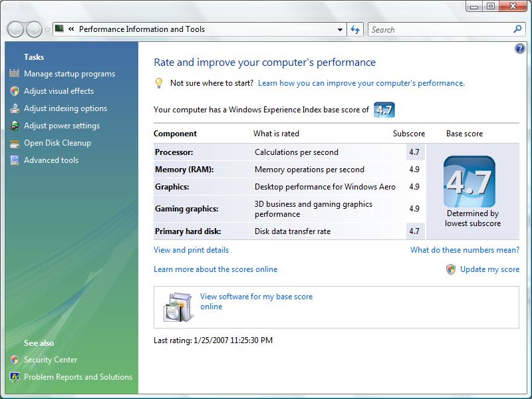This screenshot has height=399, width=532.
Task: Click Desktop performance for Windows Aero text
Action: point(325,187)
